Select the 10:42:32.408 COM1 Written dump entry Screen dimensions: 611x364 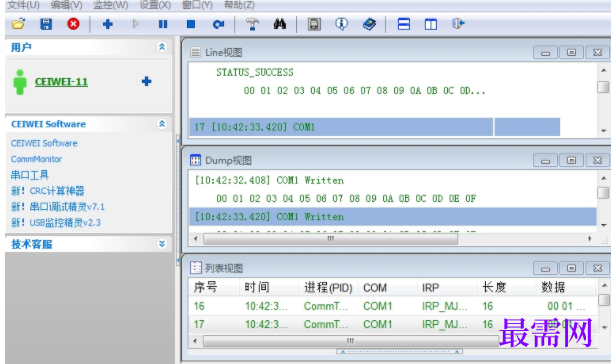click(x=269, y=180)
